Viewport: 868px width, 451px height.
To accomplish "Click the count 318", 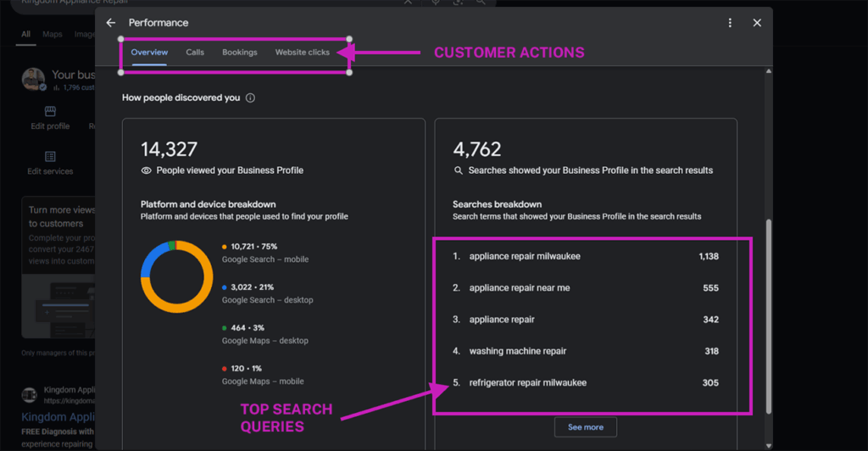I will (x=711, y=351).
